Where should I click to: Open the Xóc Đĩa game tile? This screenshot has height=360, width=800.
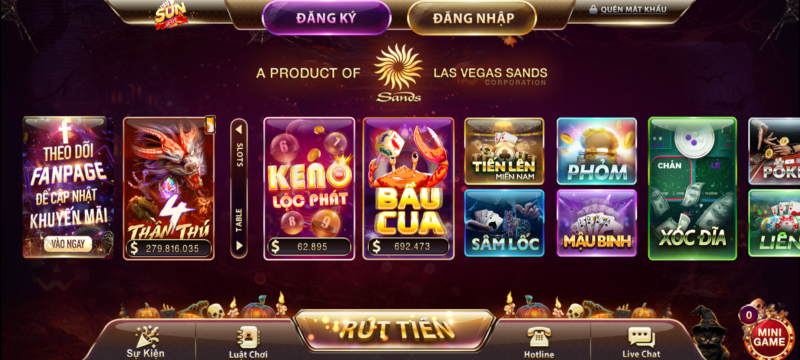[692, 189]
